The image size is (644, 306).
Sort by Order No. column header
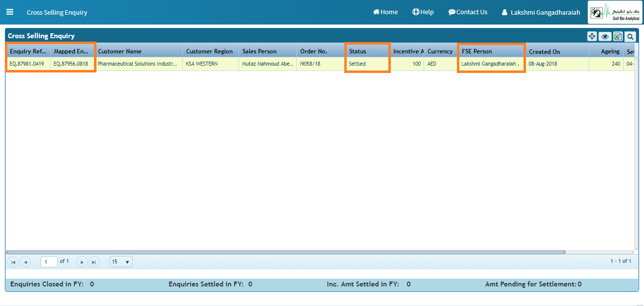tap(321, 51)
